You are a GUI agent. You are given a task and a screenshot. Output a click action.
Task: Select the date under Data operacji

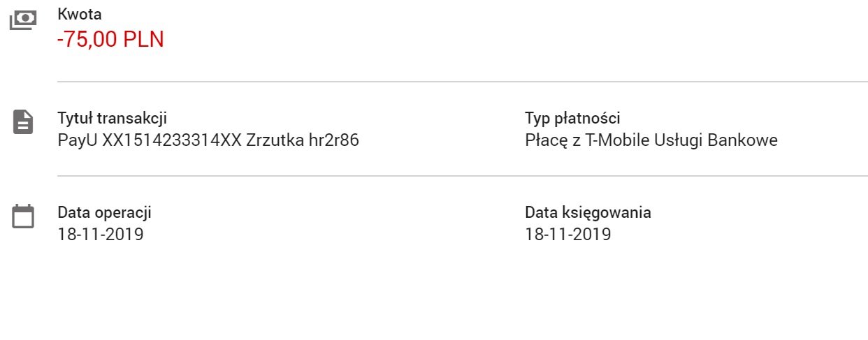(101, 235)
